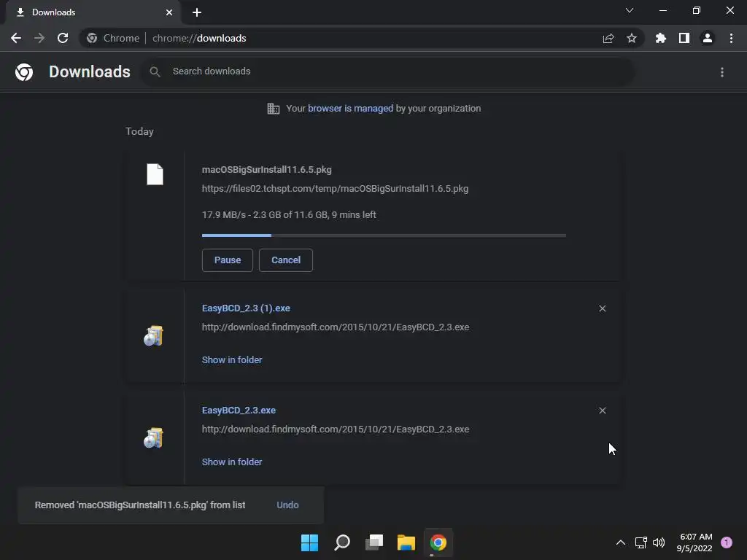
Task: Open the volume speaker tray icon
Action: [x=659, y=542]
